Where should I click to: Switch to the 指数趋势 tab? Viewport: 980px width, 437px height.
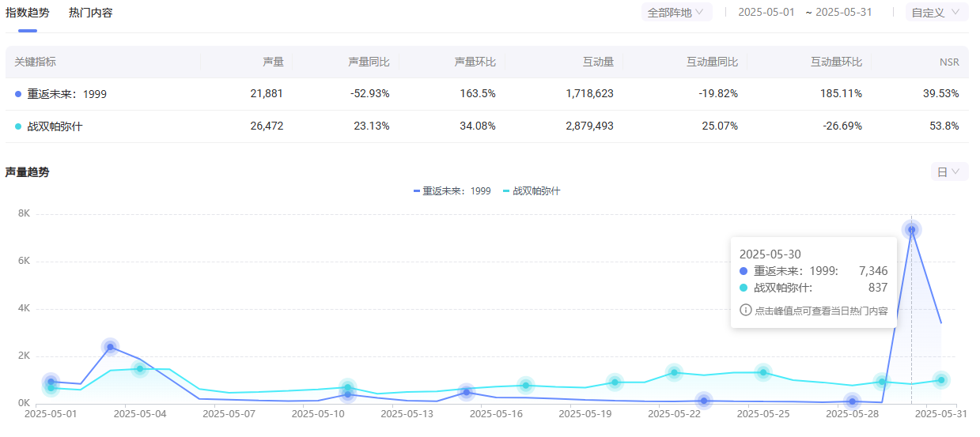coord(27,13)
